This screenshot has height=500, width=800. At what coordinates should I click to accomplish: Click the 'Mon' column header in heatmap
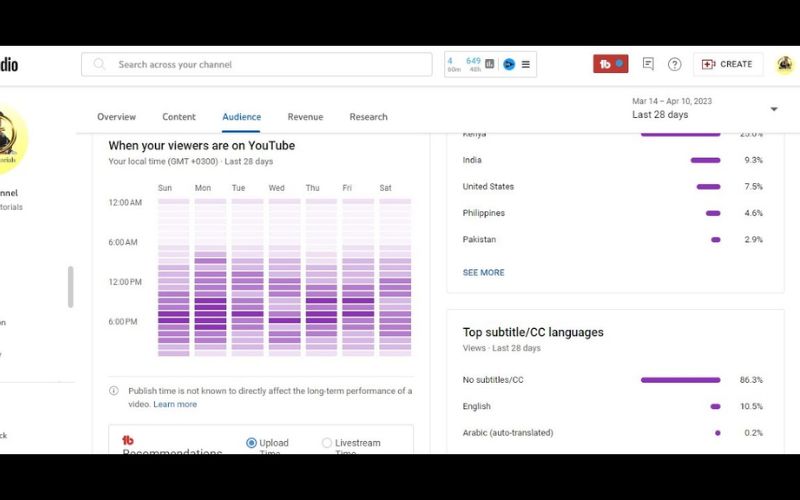coord(203,188)
